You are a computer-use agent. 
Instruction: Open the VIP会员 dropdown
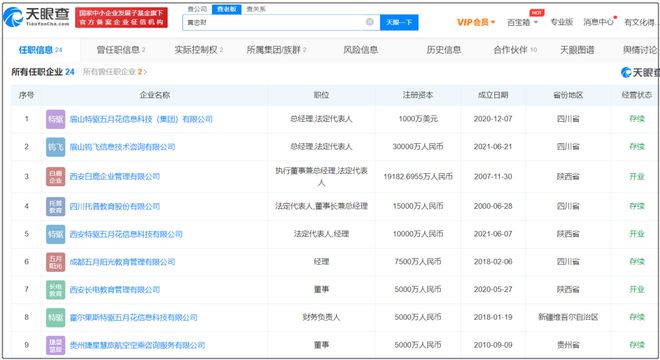(x=476, y=22)
